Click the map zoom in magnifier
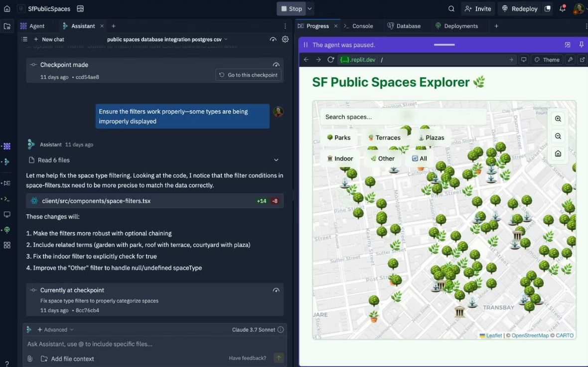Viewport: 588px width, 367px height. coord(558,119)
